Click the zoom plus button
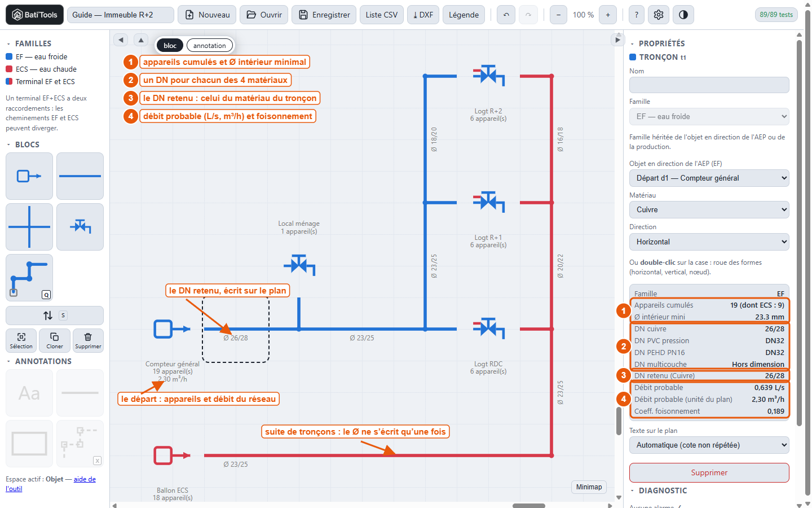Viewport: 812px width, 508px height. (608, 15)
